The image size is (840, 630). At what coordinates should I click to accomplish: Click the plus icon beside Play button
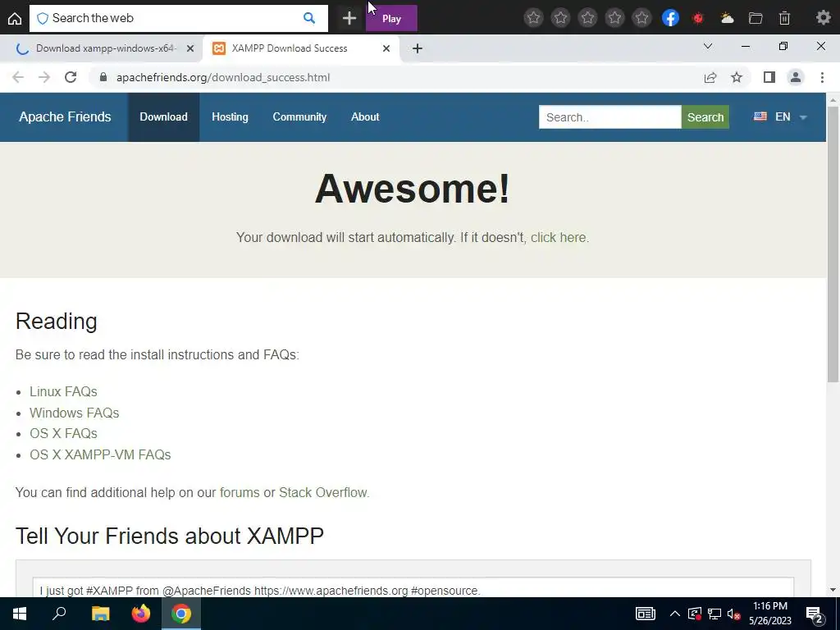tap(349, 18)
